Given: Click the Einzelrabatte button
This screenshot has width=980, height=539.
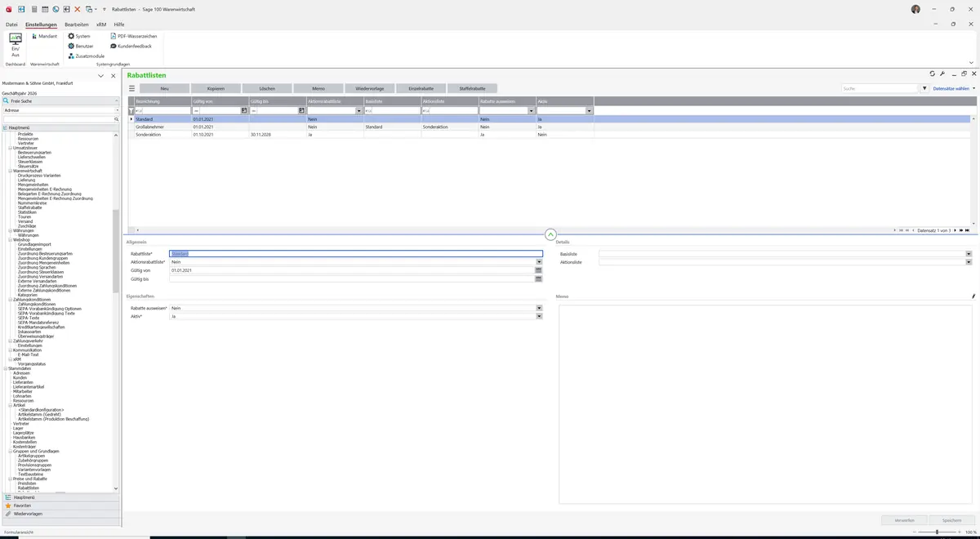Looking at the screenshot, I should pyautogui.click(x=421, y=88).
